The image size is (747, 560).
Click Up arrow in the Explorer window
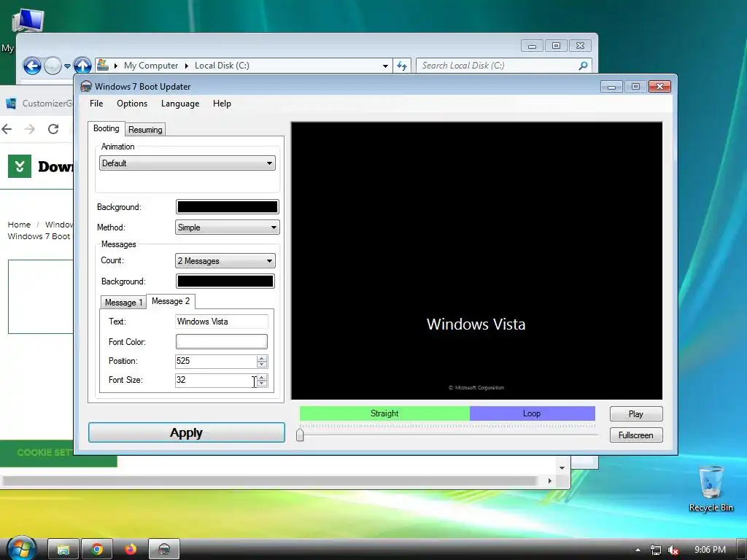(x=82, y=66)
